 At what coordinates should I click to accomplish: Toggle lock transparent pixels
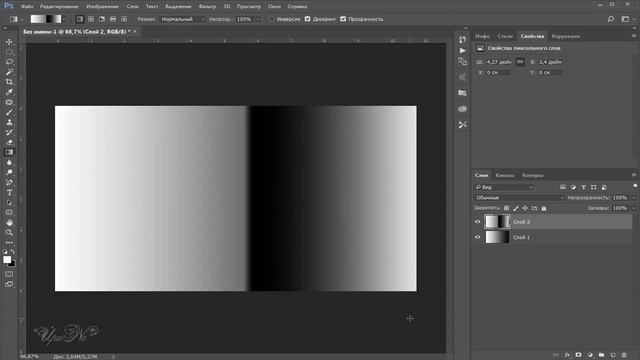pyautogui.click(x=507, y=208)
